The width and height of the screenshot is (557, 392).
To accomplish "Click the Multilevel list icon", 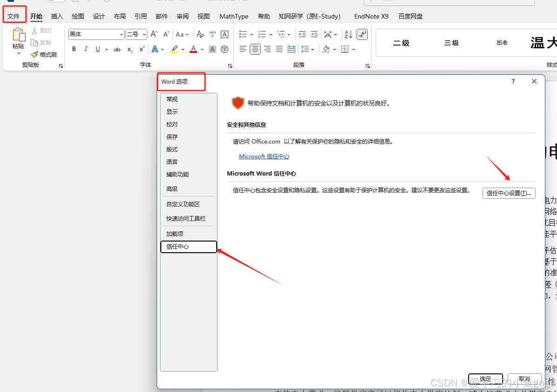I will coord(281,34).
